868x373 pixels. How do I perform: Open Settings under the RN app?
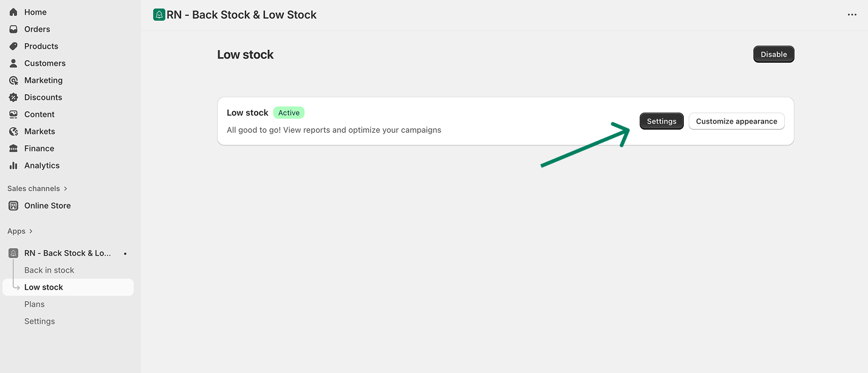point(40,321)
